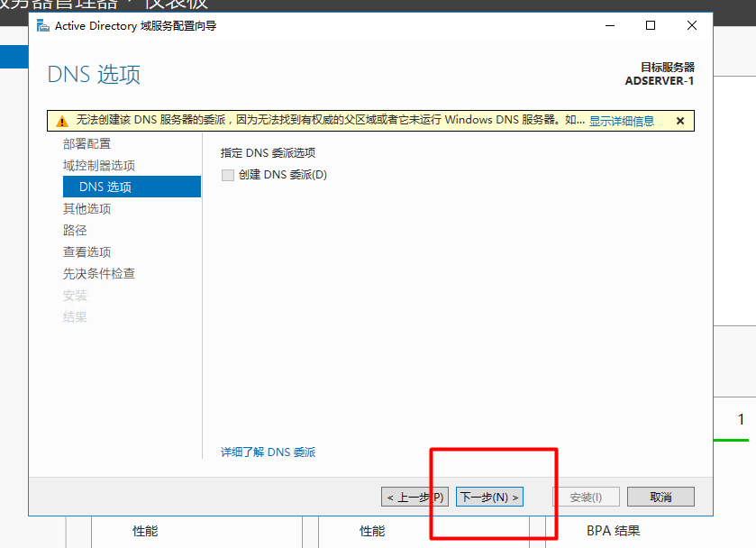Click the middle 性能 entry in Server Manager
The image size is (756, 548).
coord(372,531)
